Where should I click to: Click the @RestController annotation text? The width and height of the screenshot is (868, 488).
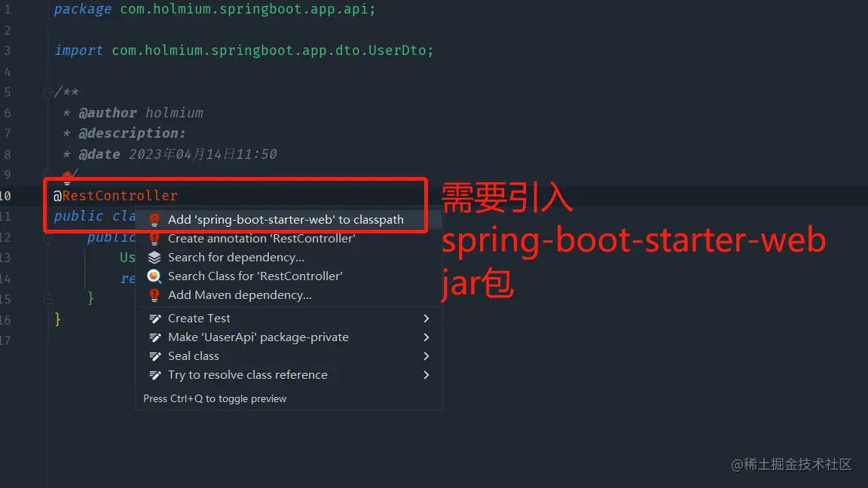tap(114, 194)
